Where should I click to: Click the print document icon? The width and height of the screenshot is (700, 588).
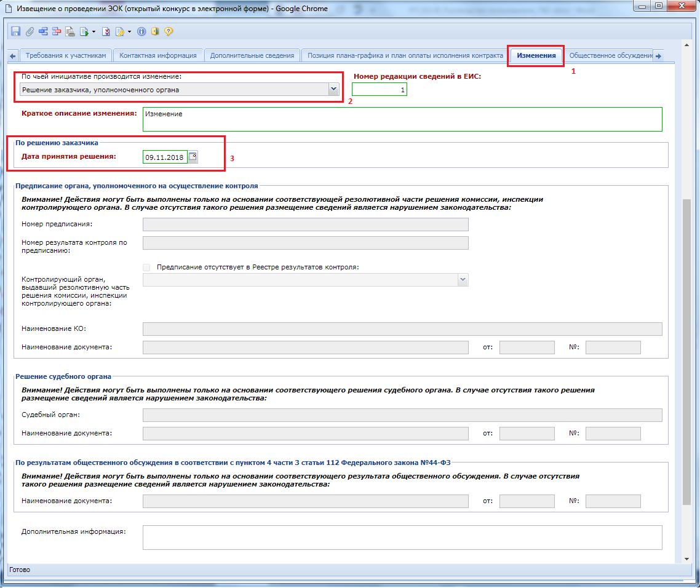pyautogui.click(x=70, y=31)
